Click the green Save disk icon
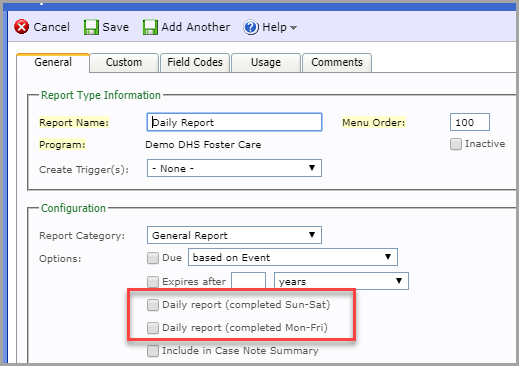Image resolution: width=519 pixels, height=366 pixels. click(91, 27)
